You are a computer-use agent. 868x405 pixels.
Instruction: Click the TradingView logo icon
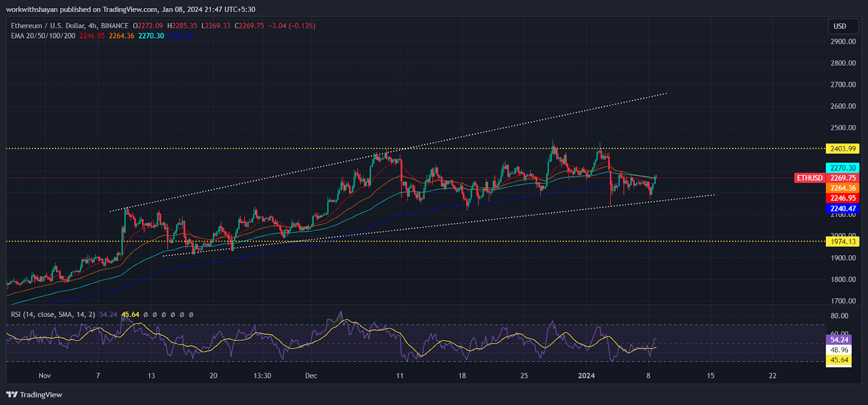click(x=12, y=395)
